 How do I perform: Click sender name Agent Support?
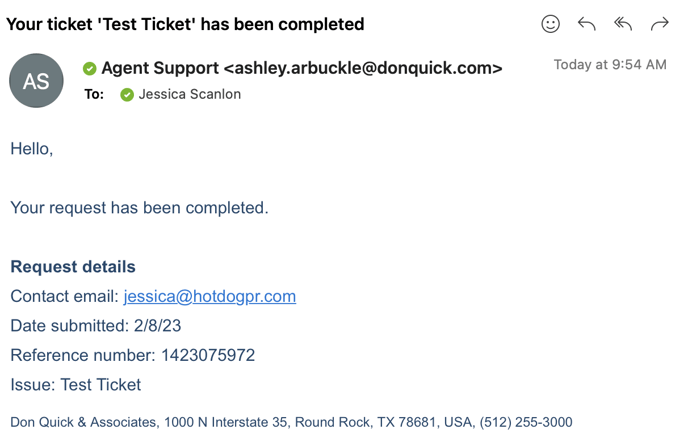click(160, 68)
